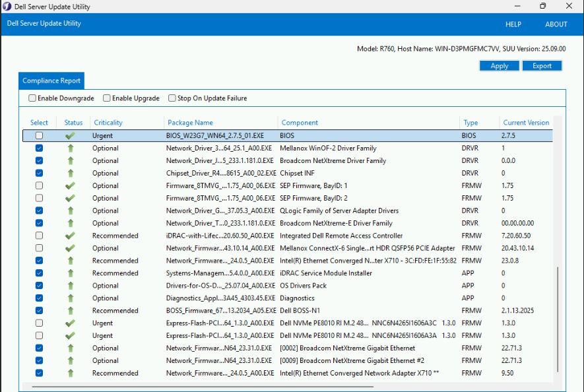Click the checkmark icon for Integrated Dell Remote Access Controller
The width and height of the screenshot is (584, 392).
pos(70,236)
